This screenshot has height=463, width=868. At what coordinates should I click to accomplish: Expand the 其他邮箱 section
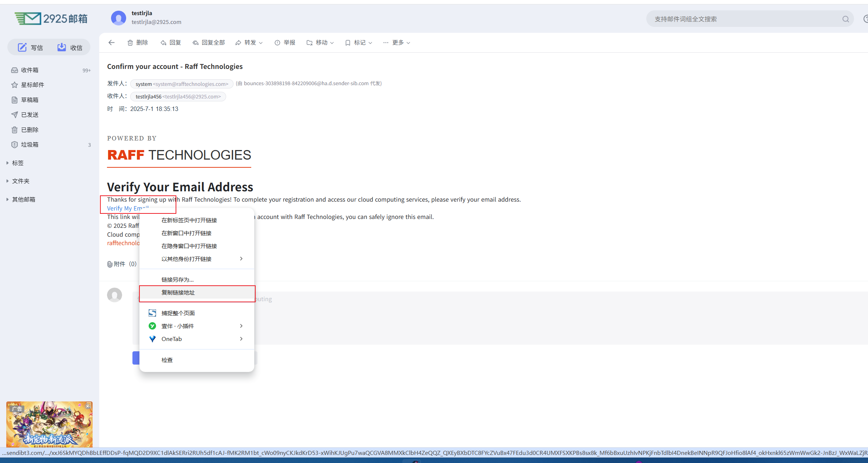21,199
